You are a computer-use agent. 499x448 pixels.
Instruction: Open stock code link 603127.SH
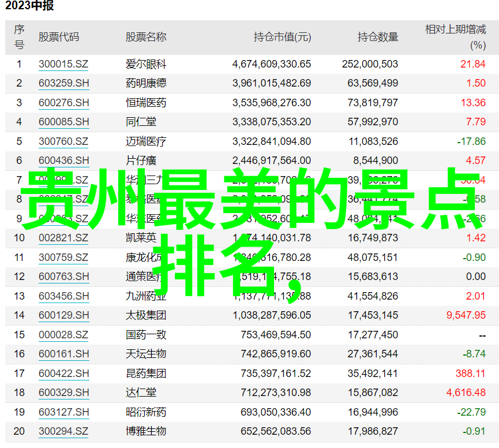click(63, 412)
